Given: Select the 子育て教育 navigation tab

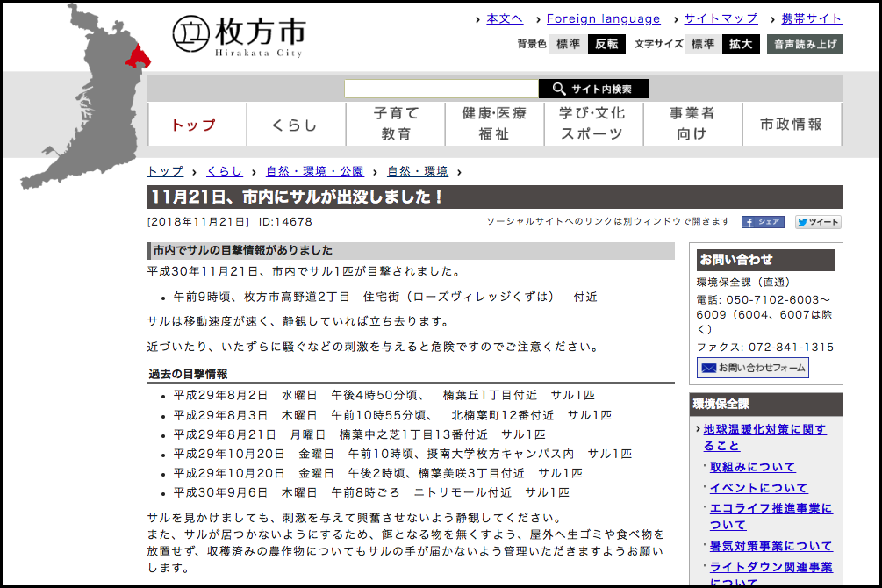Looking at the screenshot, I should click(396, 124).
